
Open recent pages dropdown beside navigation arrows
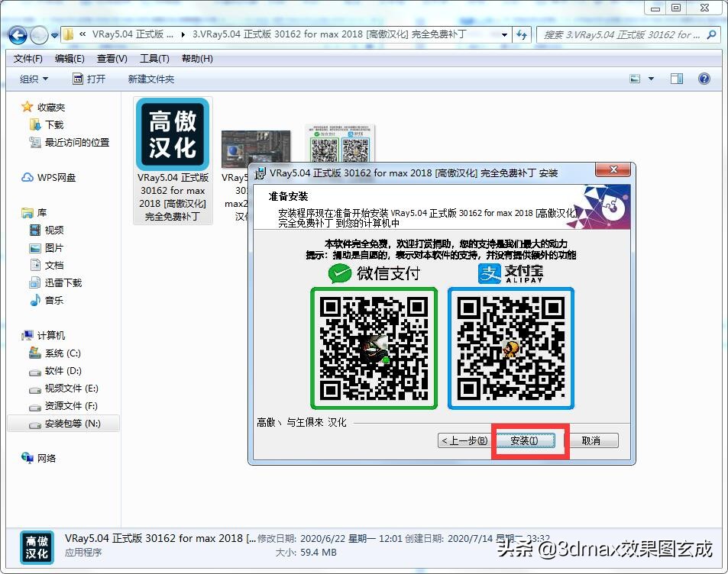click(x=54, y=35)
